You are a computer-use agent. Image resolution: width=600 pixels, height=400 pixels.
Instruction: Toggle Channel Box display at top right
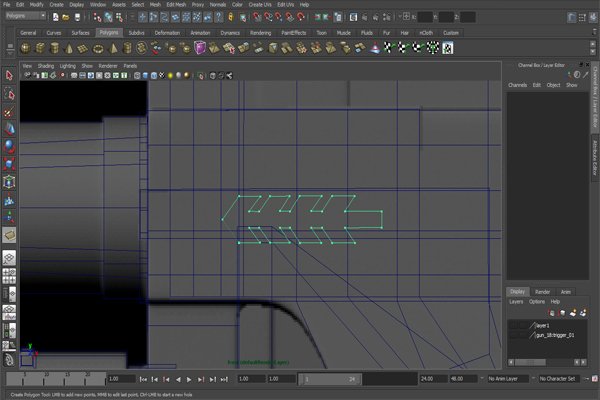coord(593,17)
